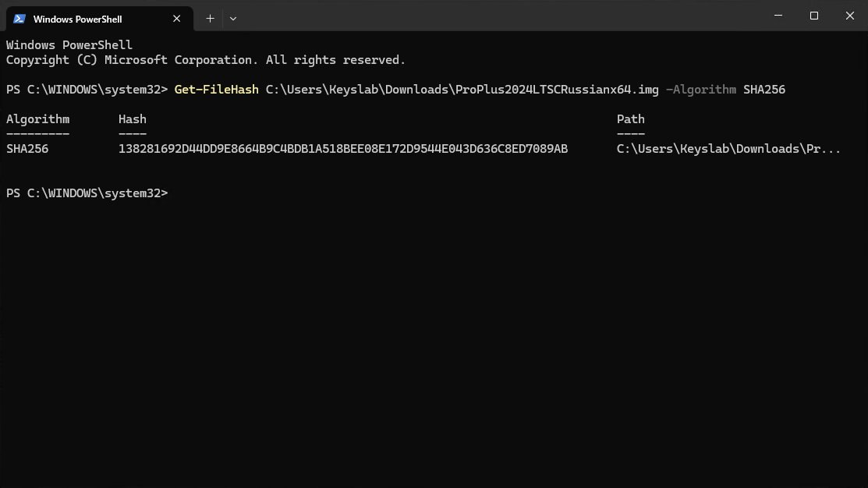The width and height of the screenshot is (868, 488).
Task: Click the ProPlus2024LTSCRussianx64.img file path
Action: pyautogui.click(x=462, y=90)
